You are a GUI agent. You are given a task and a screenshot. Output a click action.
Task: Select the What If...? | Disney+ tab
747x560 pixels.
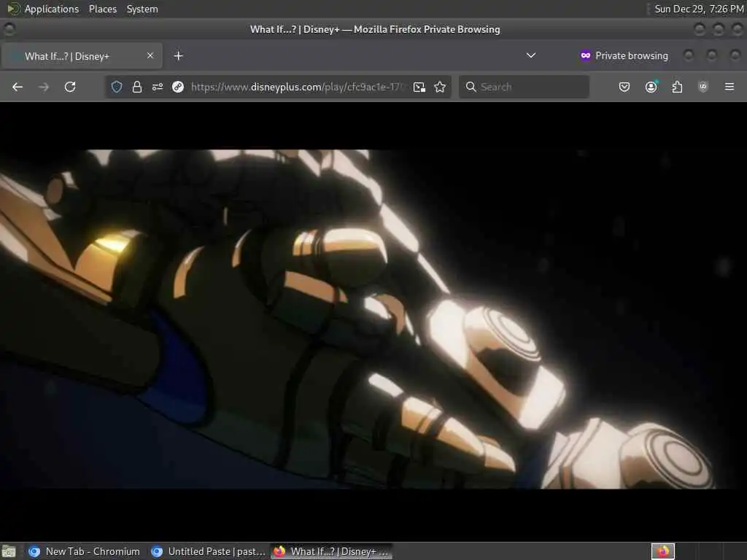(82, 55)
